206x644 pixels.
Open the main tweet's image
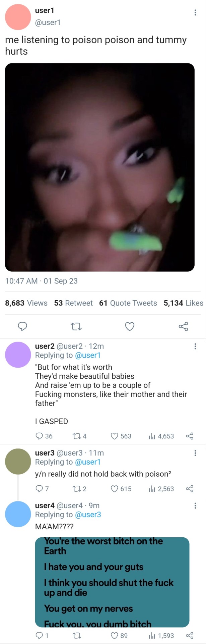coord(100,167)
